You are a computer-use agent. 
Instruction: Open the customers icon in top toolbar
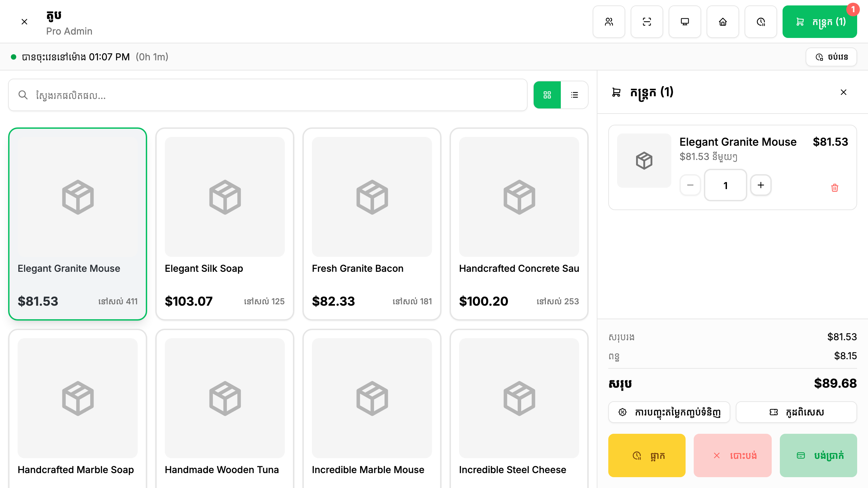click(x=609, y=22)
